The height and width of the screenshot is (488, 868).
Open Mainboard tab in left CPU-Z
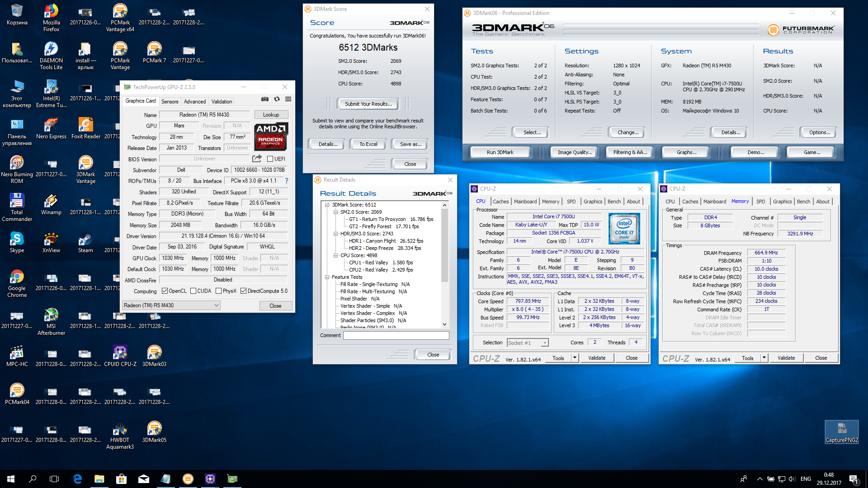point(525,202)
